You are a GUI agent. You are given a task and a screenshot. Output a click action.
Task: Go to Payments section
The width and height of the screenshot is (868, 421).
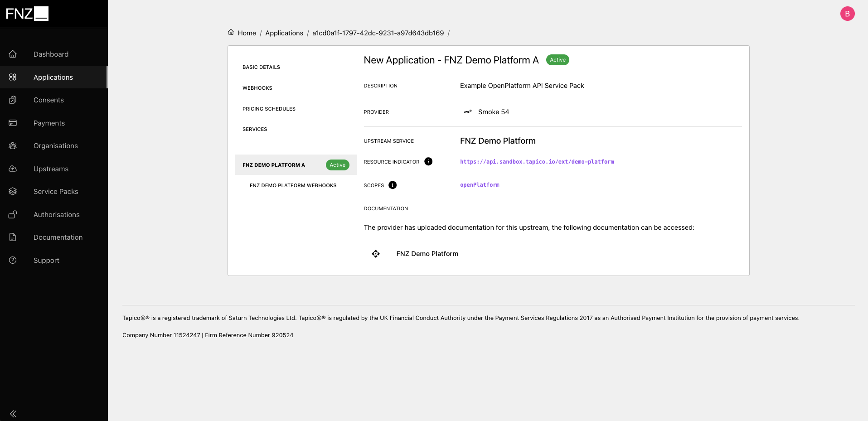(49, 123)
